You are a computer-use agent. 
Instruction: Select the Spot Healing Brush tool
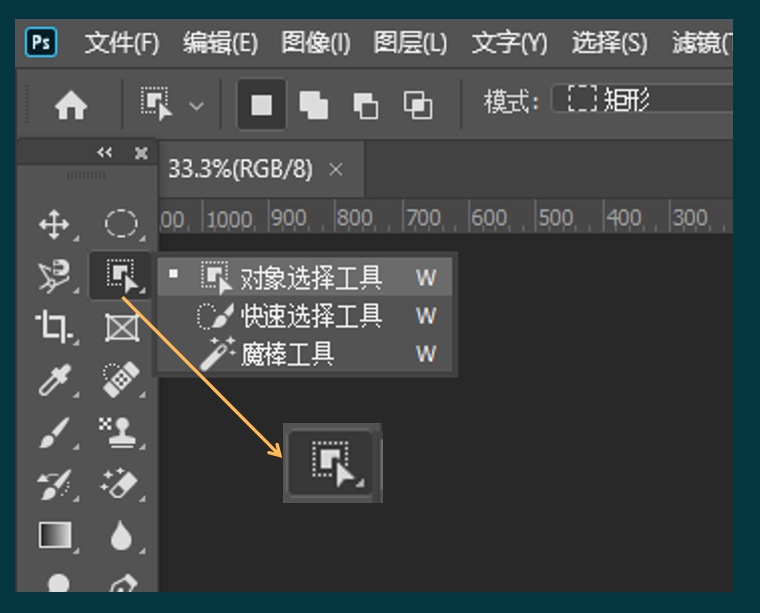click(x=121, y=380)
